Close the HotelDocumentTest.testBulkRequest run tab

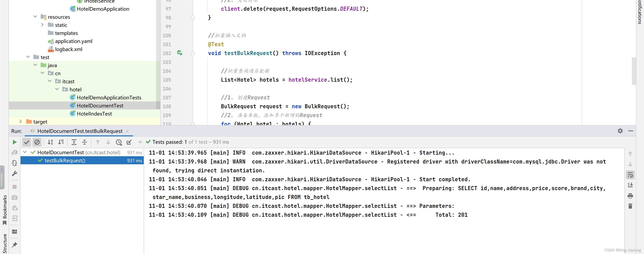point(127,131)
